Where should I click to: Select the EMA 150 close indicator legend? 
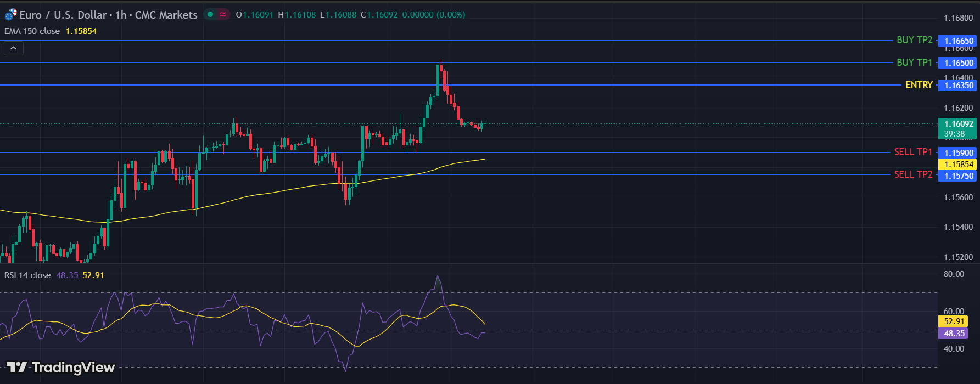click(x=32, y=31)
